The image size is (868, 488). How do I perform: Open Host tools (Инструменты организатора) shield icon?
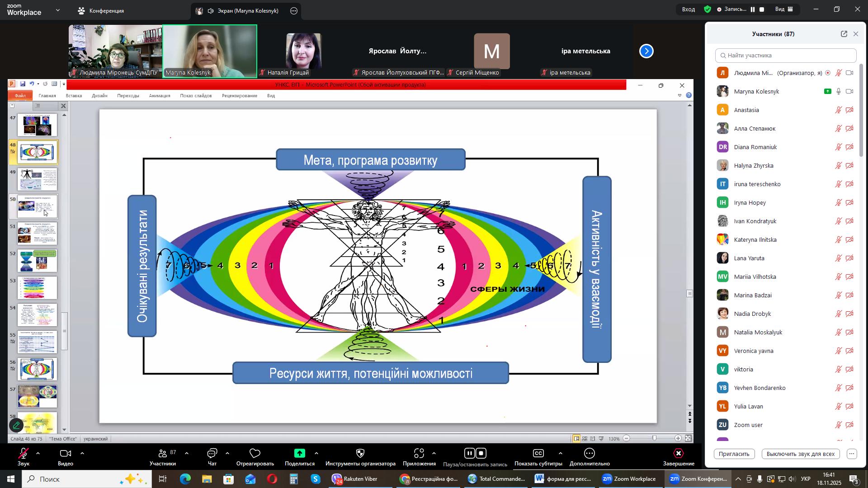(360, 454)
